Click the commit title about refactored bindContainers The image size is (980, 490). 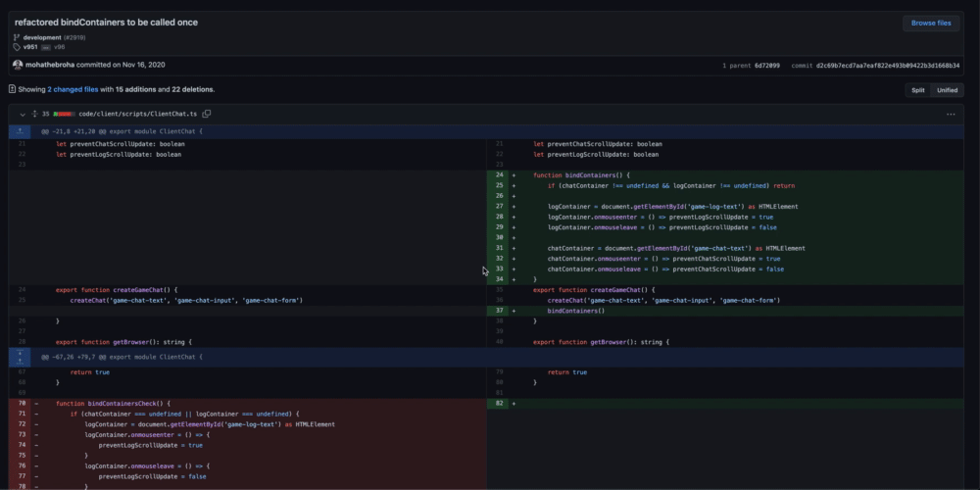(x=106, y=23)
